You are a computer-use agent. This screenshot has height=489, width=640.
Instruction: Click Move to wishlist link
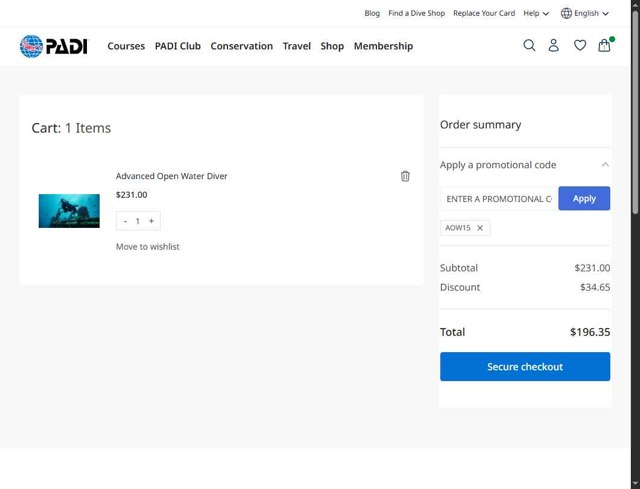point(148,247)
